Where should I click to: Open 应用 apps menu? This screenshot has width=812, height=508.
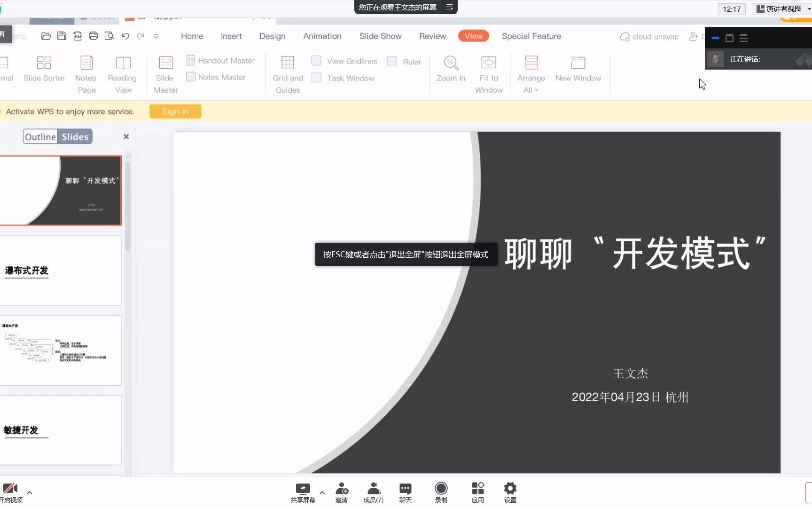478,492
